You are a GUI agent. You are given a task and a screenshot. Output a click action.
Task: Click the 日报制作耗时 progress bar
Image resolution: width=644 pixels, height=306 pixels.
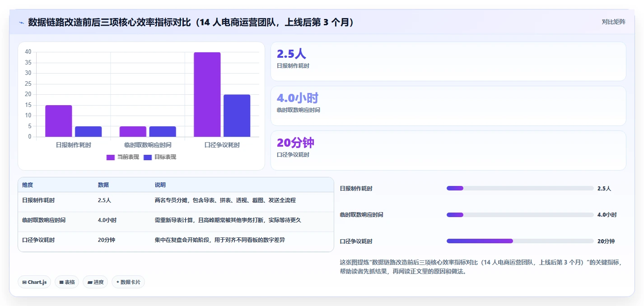pos(520,188)
